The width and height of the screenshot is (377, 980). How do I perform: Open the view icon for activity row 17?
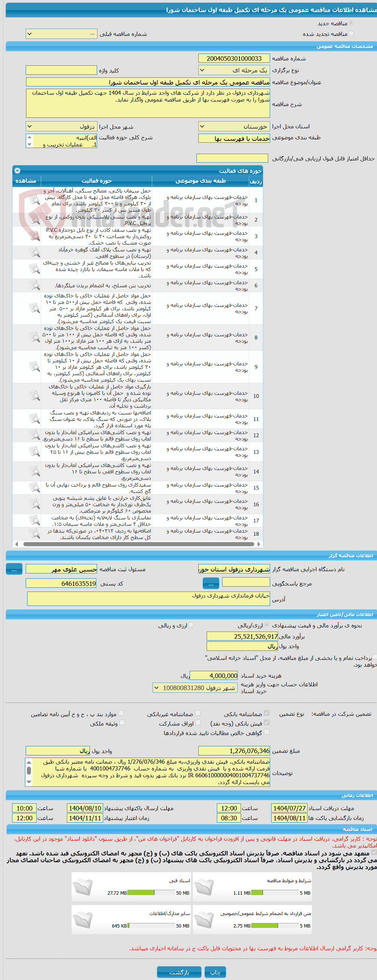34,520
